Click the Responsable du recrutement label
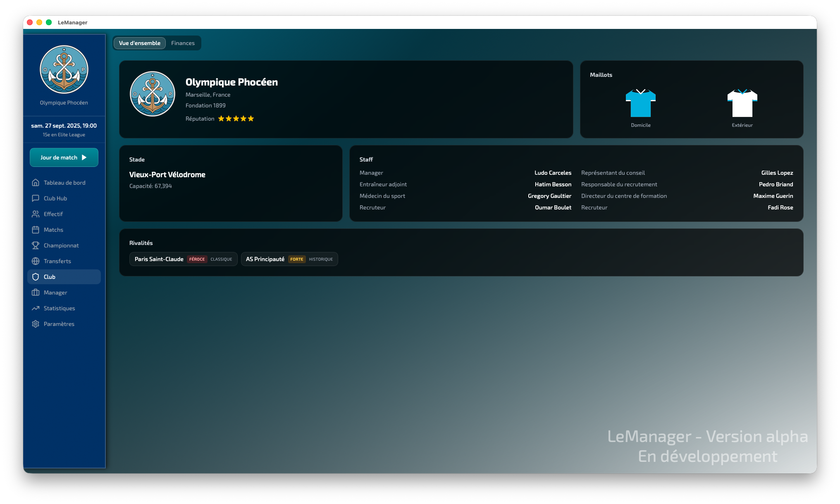The height and width of the screenshot is (504, 840). click(x=619, y=184)
